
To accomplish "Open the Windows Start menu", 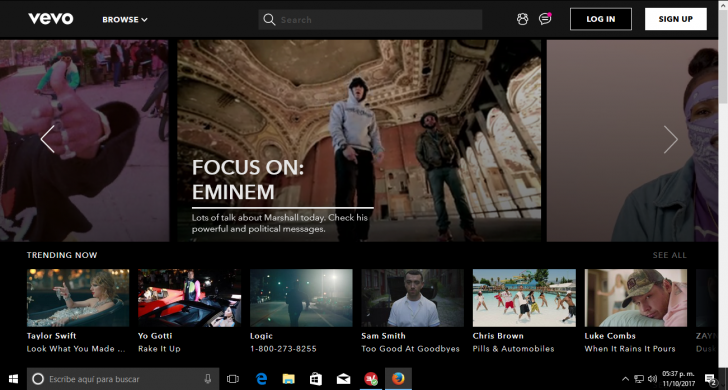I will pos(13,379).
